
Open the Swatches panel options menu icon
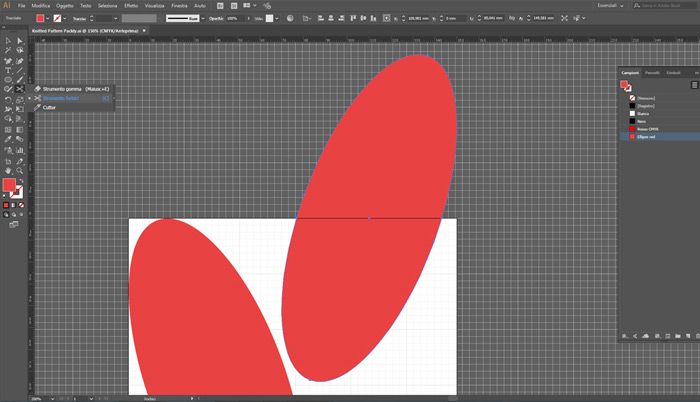(694, 85)
